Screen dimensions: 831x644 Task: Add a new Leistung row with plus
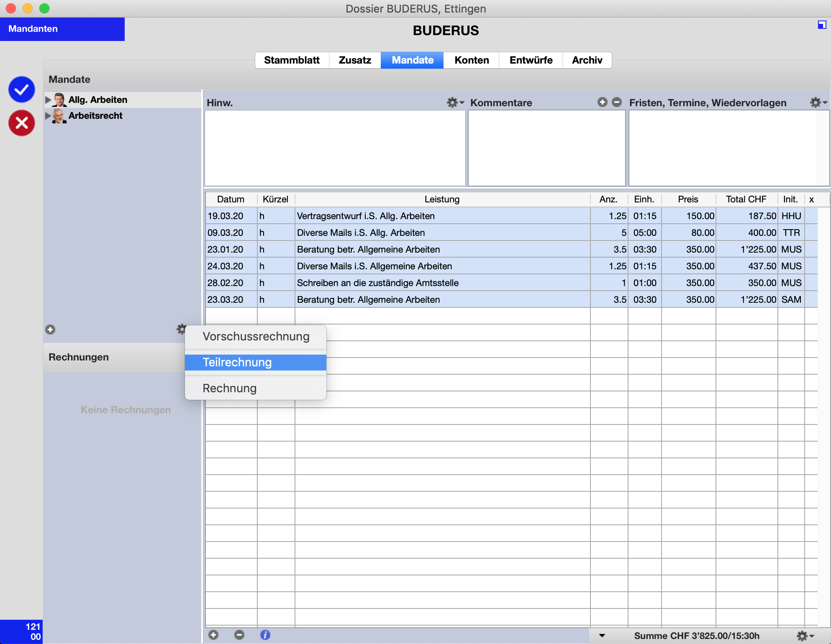[213, 635]
